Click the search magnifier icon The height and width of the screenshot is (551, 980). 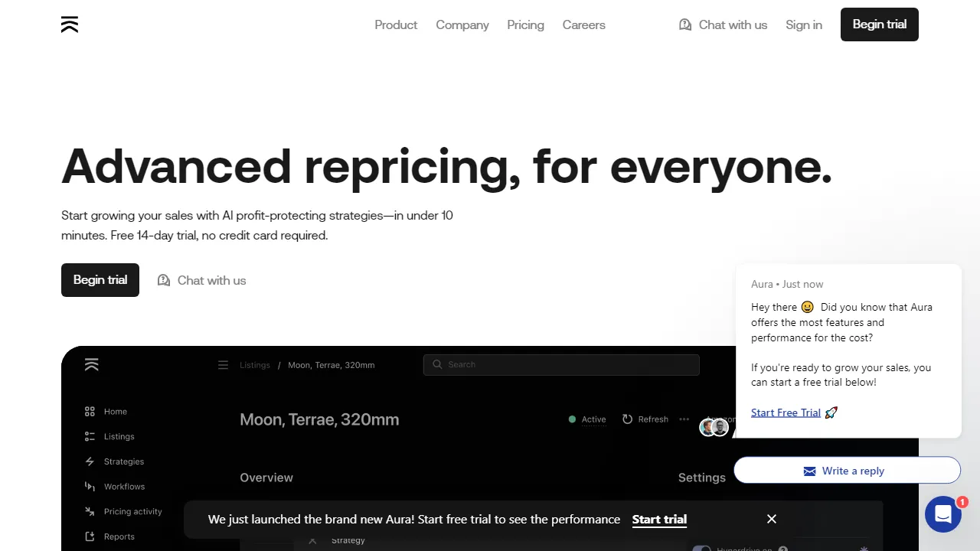click(437, 364)
